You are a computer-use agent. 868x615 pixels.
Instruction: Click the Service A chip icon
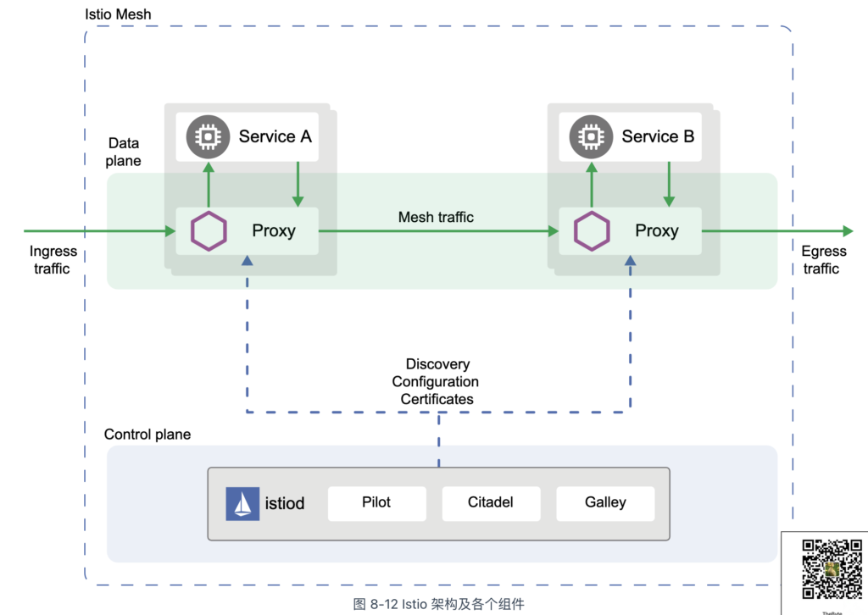(208, 136)
